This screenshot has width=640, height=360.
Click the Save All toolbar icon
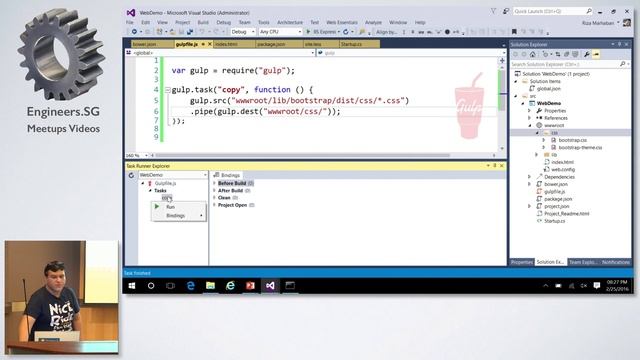point(190,32)
